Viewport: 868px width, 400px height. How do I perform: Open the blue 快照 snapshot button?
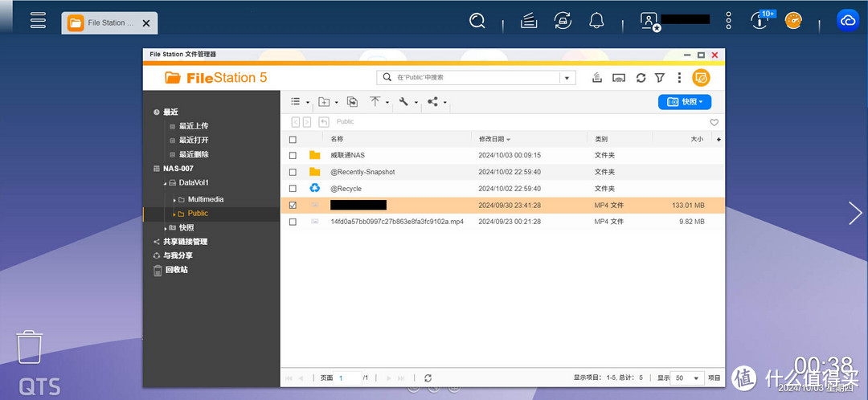[685, 102]
